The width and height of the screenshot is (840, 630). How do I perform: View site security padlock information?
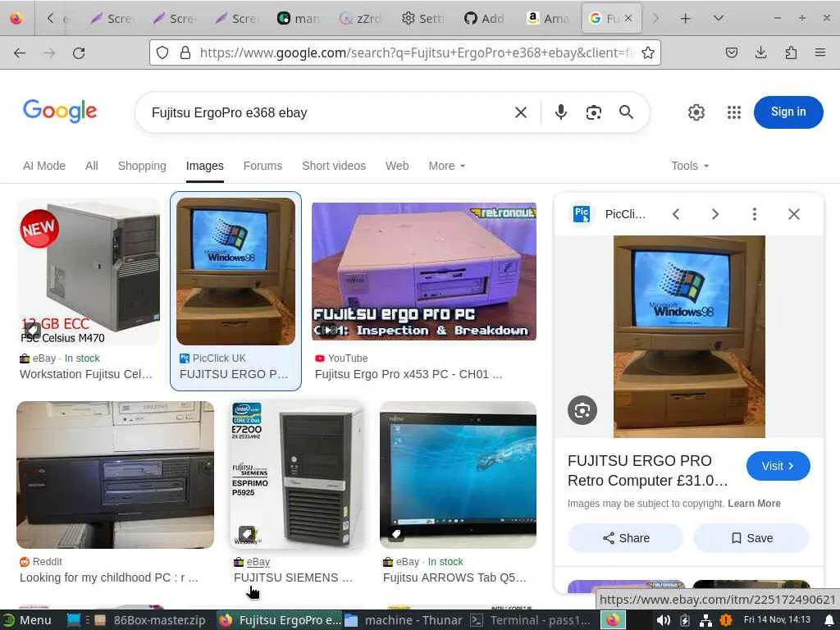(185, 52)
